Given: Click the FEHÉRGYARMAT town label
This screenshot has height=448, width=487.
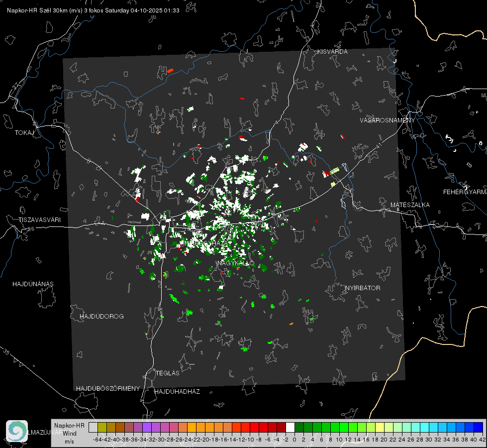Looking at the screenshot, I should 465,192.
